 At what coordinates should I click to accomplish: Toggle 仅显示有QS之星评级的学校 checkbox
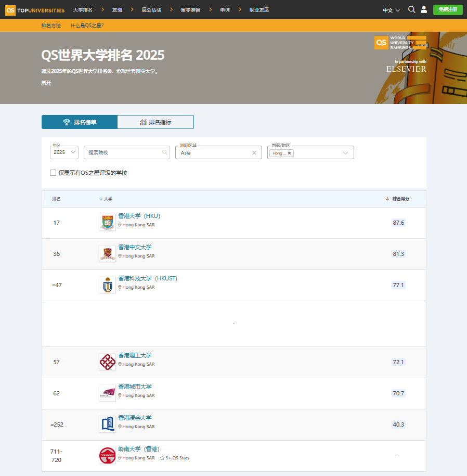click(53, 173)
